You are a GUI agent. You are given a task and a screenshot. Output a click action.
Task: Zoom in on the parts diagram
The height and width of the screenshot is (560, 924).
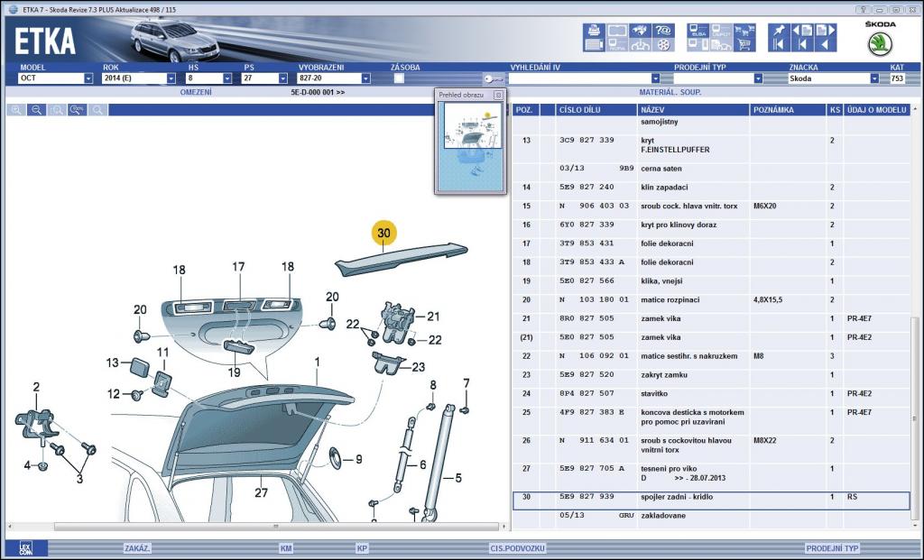16,110
